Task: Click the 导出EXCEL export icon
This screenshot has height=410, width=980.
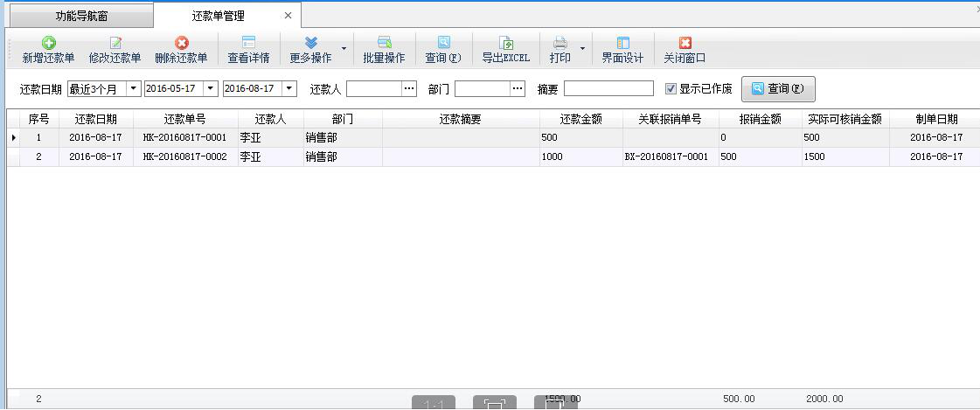Action: pyautogui.click(x=505, y=43)
